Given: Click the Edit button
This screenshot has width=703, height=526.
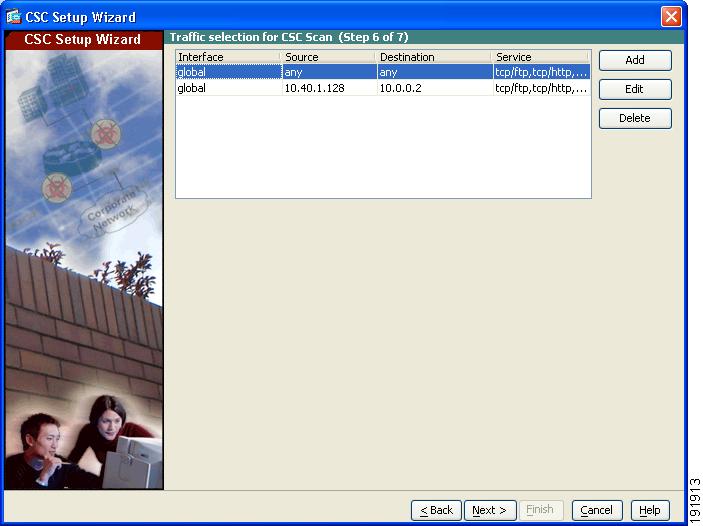Looking at the screenshot, I should (635, 89).
